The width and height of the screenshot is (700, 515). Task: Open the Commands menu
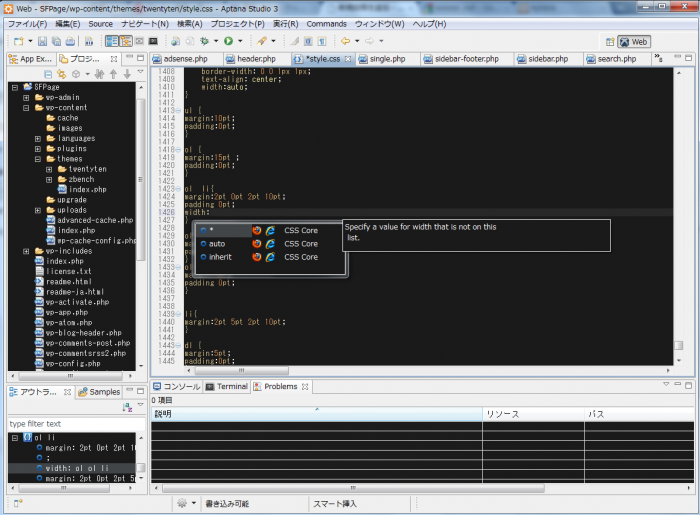326,23
